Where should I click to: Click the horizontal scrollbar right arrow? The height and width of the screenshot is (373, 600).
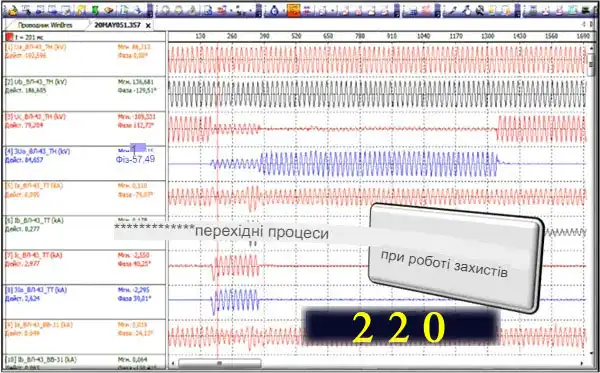(582, 363)
